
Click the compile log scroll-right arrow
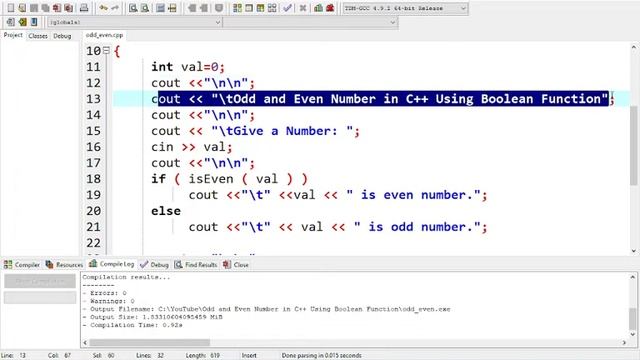point(624,342)
